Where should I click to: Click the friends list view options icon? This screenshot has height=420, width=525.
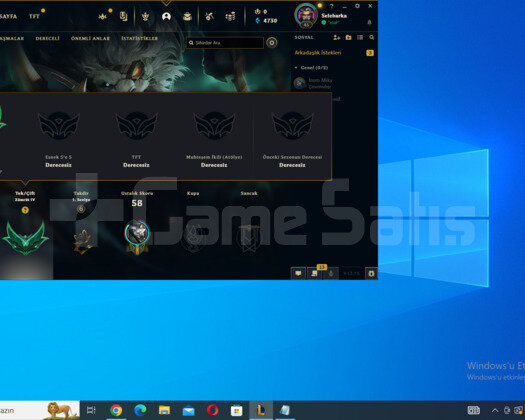pyautogui.click(x=360, y=38)
